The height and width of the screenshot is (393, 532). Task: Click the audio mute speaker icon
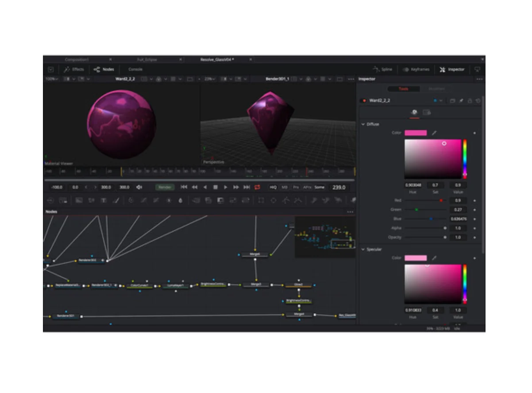click(139, 187)
